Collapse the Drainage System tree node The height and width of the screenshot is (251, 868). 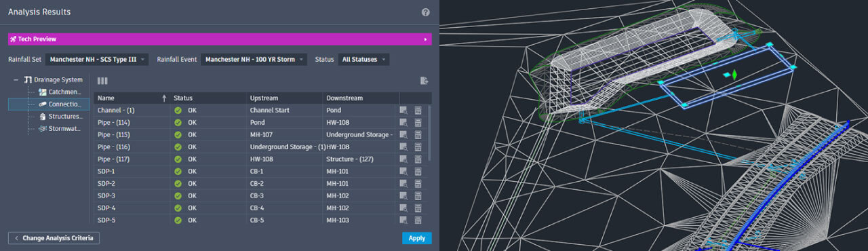click(x=16, y=79)
